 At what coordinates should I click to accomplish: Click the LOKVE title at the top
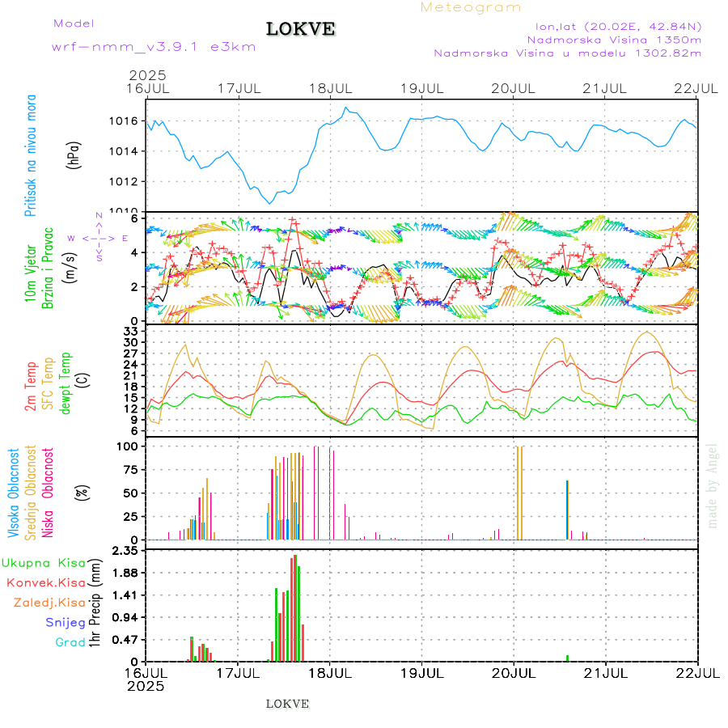tap(301, 29)
